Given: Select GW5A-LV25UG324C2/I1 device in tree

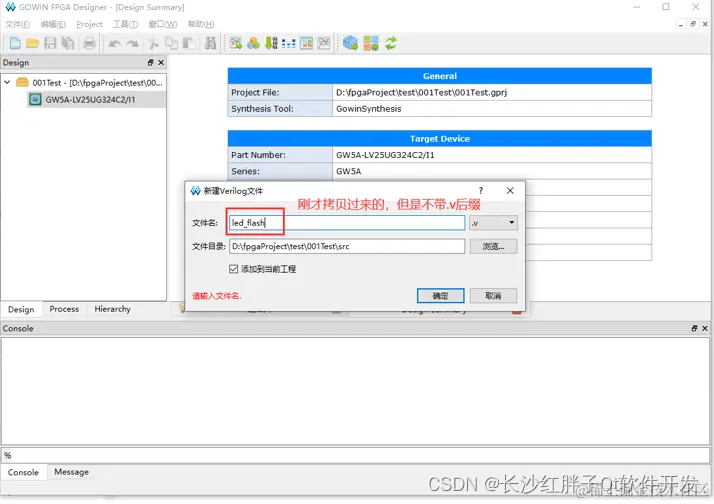Looking at the screenshot, I should 90,100.
